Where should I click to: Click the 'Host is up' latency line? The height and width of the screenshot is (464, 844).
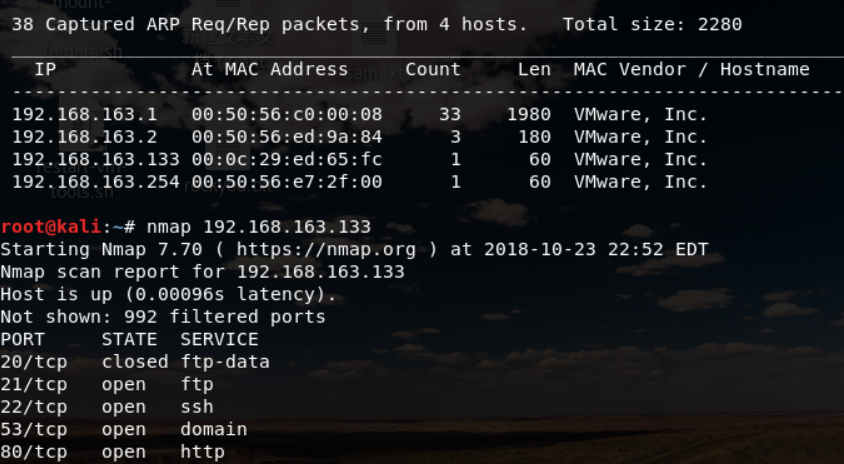(x=168, y=295)
